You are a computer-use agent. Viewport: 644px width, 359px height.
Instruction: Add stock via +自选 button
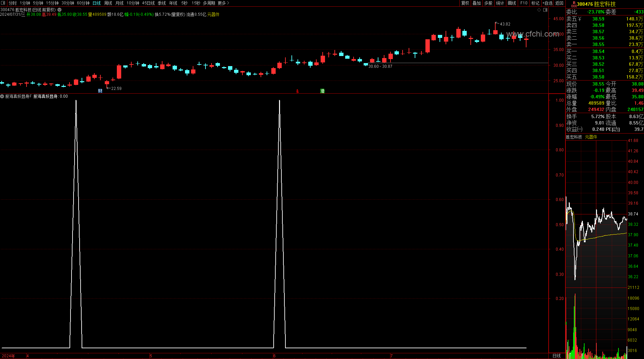click(547, 3)
